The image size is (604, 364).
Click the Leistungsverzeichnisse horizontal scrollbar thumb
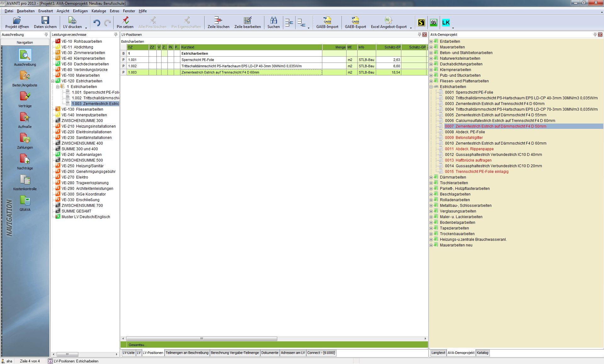click(67, 354)
